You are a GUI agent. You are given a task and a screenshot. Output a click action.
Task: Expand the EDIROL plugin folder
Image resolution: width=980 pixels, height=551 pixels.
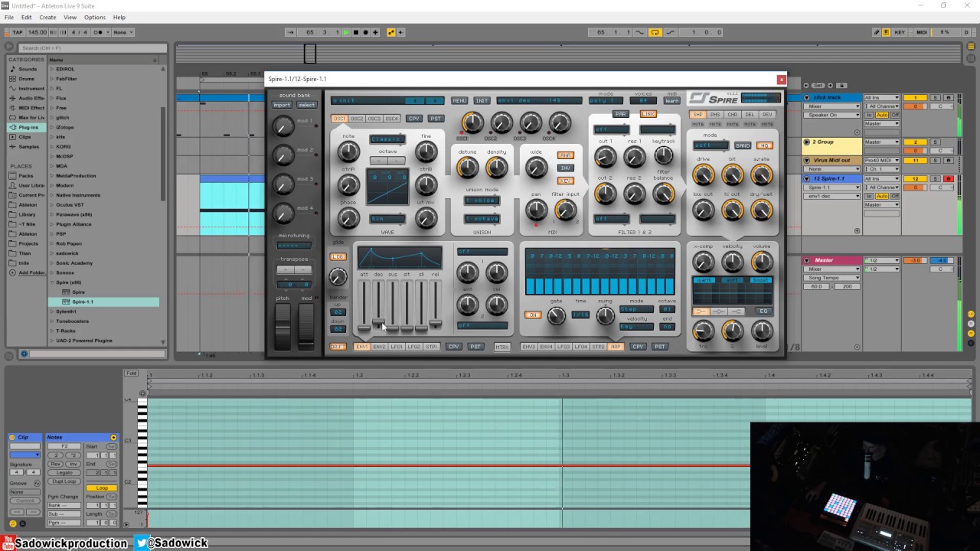click(52, 69)
